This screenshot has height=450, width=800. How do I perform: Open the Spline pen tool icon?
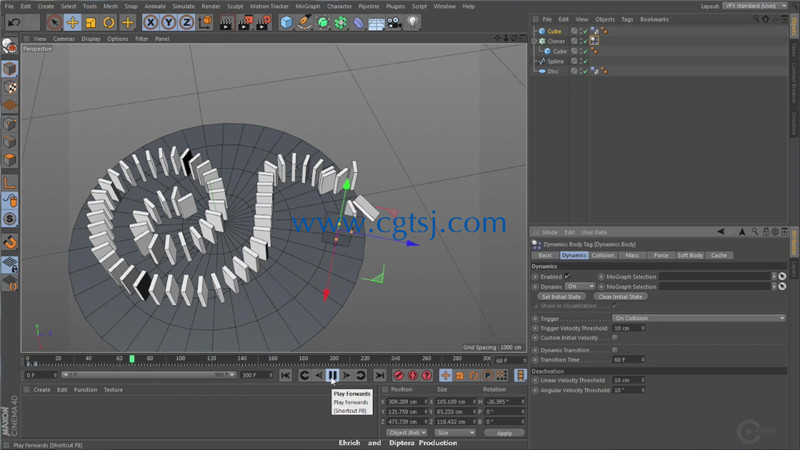[x=305, y=22]
